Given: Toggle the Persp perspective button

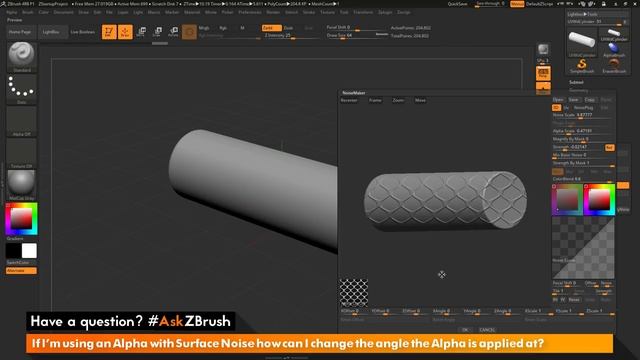Looking at the screenshot, I should 543,73.
